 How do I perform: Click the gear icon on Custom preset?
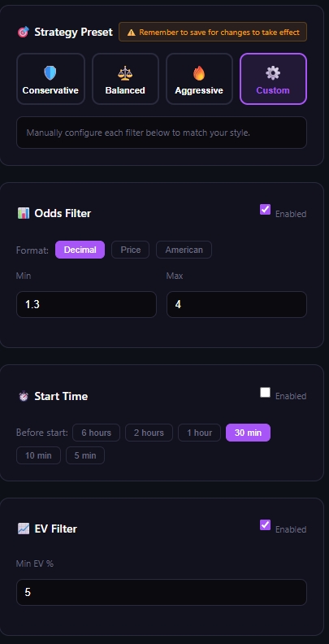273,73
